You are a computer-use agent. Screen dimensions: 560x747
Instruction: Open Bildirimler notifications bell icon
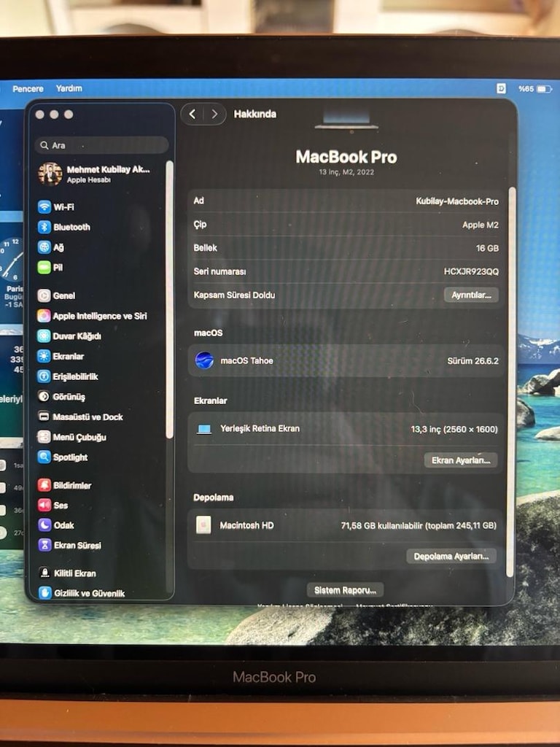[x=44, y=485]
